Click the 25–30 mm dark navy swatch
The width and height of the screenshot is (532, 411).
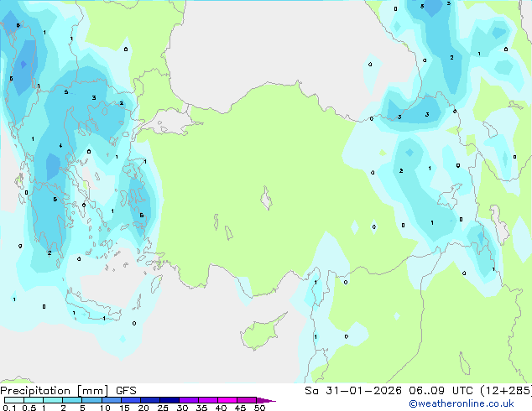[x=170, y=400]
